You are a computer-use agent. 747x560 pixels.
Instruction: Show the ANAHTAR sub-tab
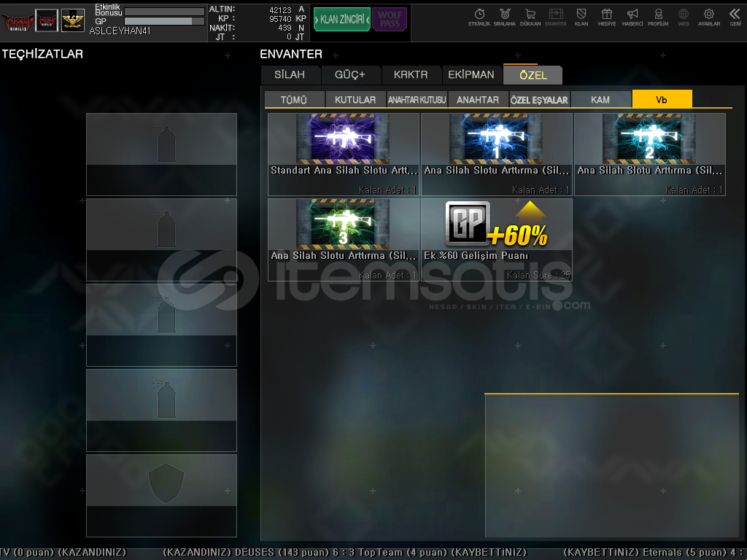pos(478,99)
